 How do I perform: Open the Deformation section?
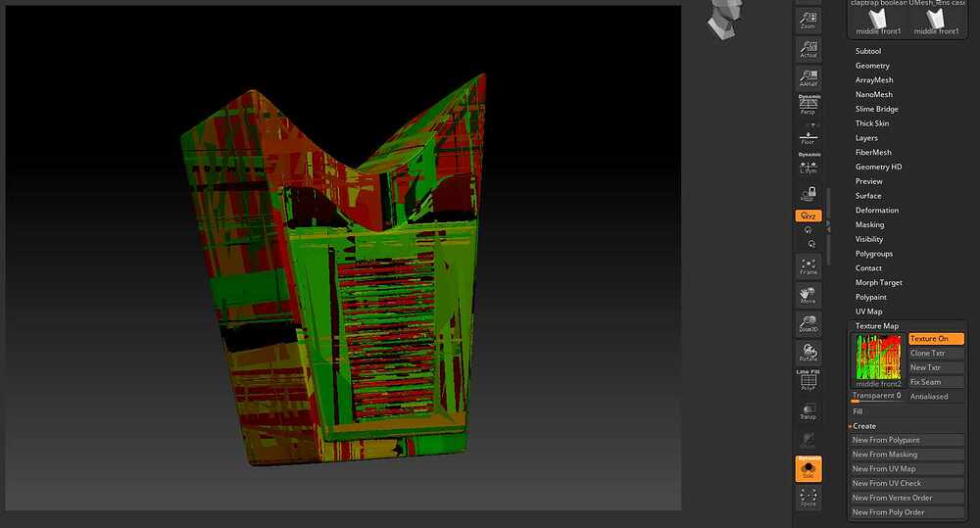coord(877,210)
